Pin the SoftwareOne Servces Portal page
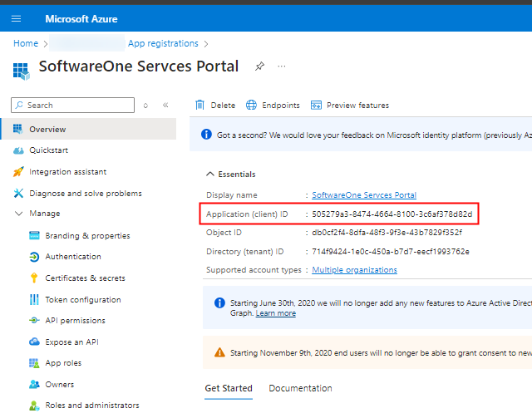This screenshot has width=532, height=418. [259, 66]
